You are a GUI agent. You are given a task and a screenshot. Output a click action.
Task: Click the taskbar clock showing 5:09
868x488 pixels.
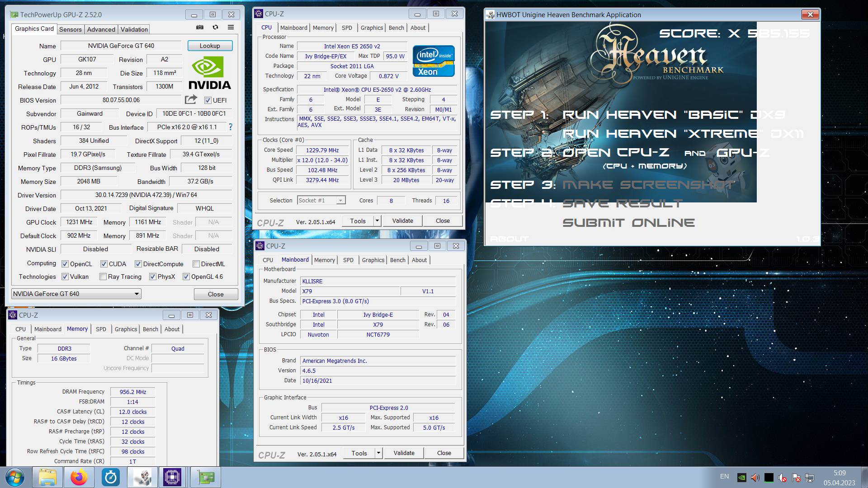coord(840,473)
